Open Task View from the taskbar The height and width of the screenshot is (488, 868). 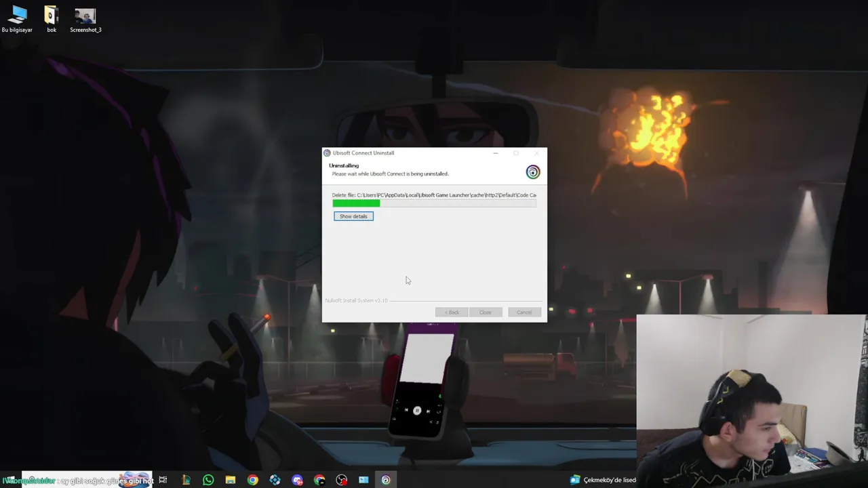pyautogui.click(x=163, y=480)
